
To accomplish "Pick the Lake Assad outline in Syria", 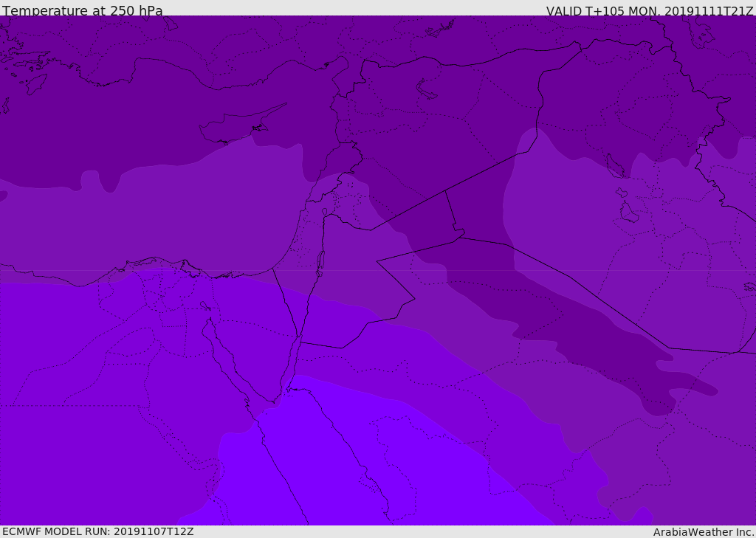I will point(427,90).
